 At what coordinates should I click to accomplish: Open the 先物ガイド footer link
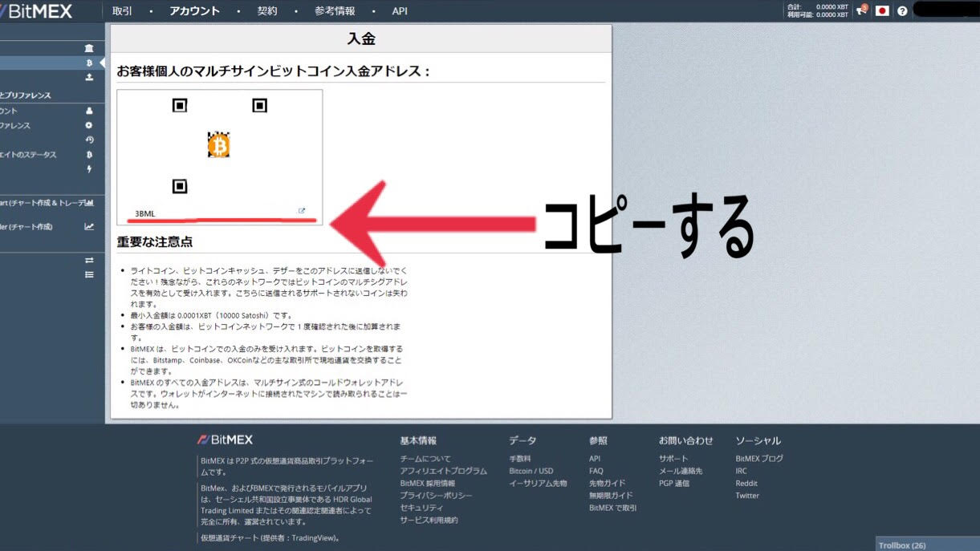pyautogui.click(x=608, y=484)
